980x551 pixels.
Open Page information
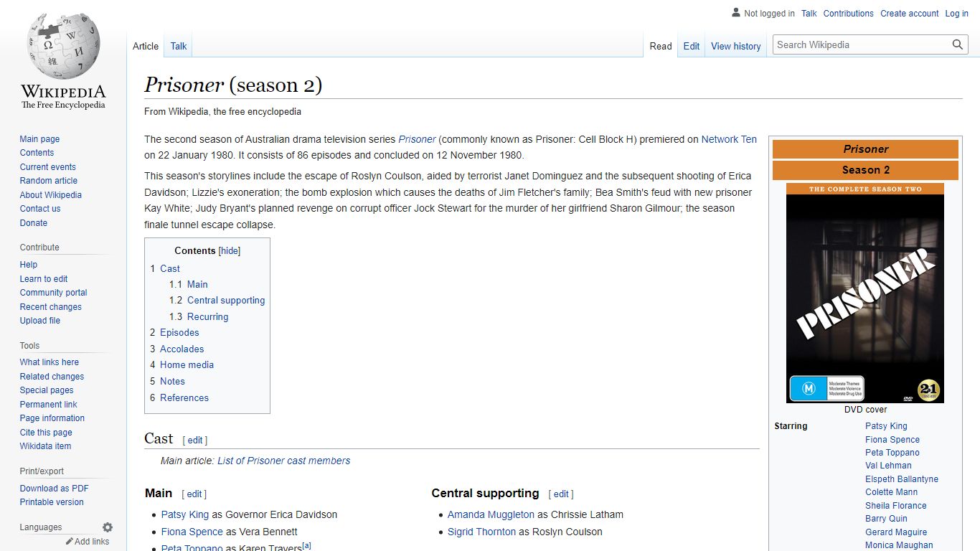(52, 418)
